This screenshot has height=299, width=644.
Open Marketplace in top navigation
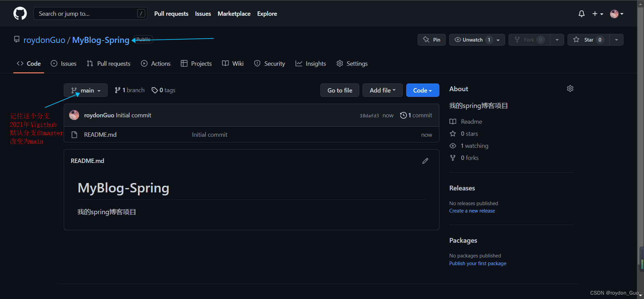click(234, 14)
